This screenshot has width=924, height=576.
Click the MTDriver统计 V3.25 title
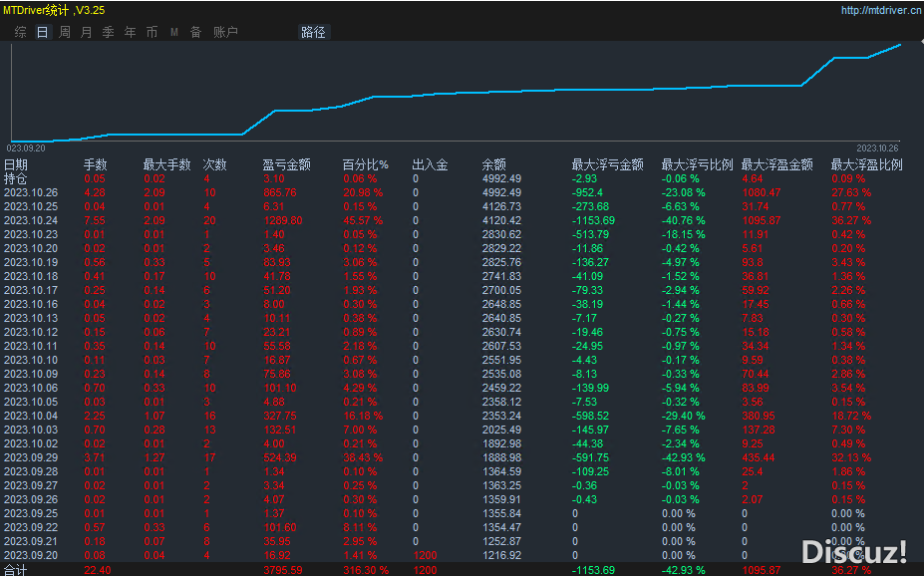point(54,10)
